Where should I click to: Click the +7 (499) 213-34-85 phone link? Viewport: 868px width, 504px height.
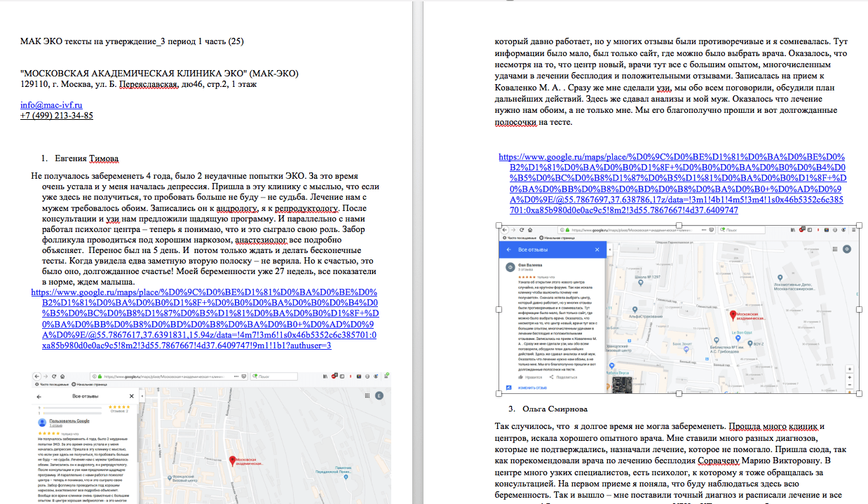[x=57, y=116]
